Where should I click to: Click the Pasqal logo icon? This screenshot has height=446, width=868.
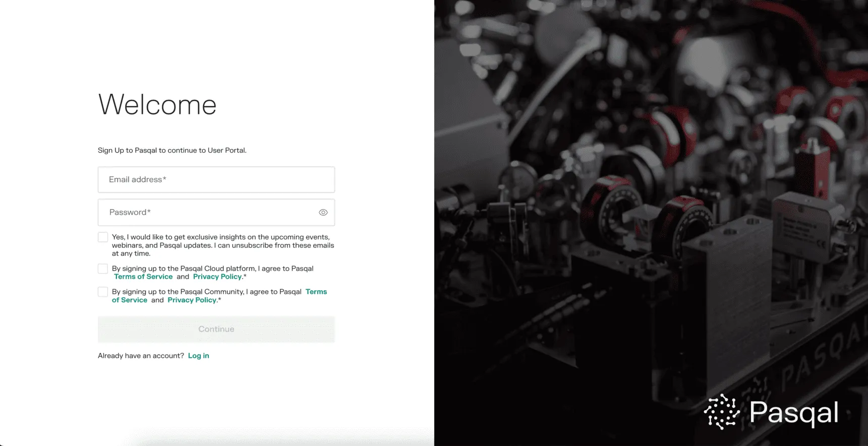[722, 412]
